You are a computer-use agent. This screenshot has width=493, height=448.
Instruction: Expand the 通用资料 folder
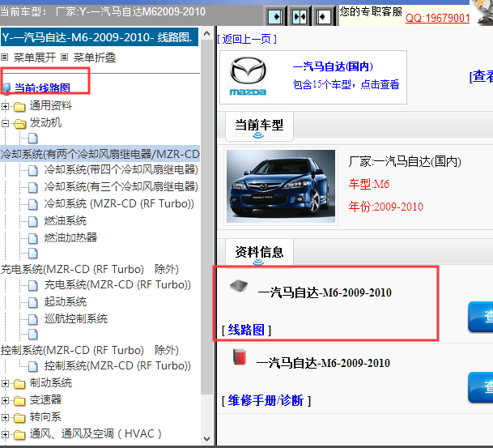point(5,106)
